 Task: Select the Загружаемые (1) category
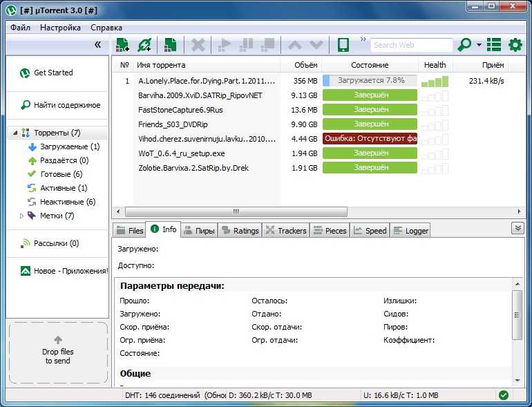coord(64,146)
